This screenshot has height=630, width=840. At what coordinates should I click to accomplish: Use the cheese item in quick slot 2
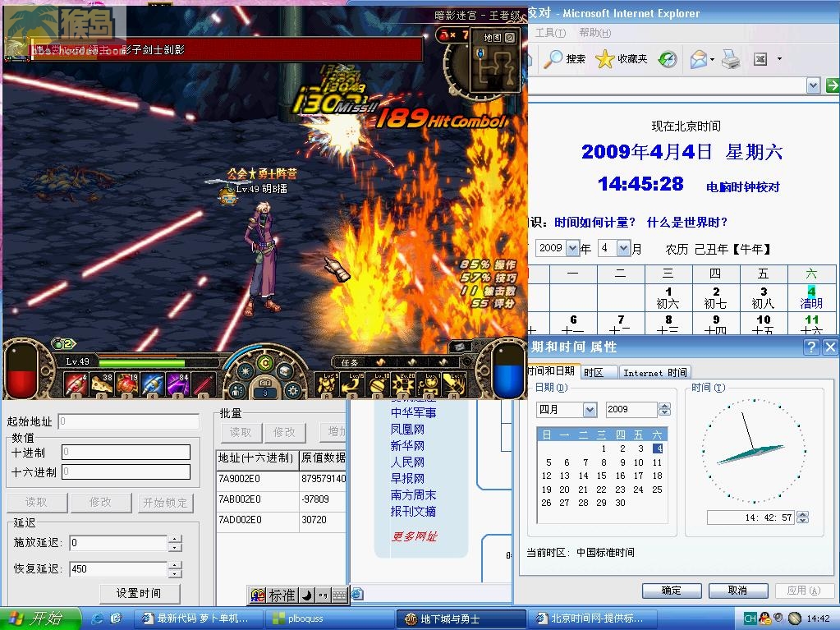(x=101, y=384)
